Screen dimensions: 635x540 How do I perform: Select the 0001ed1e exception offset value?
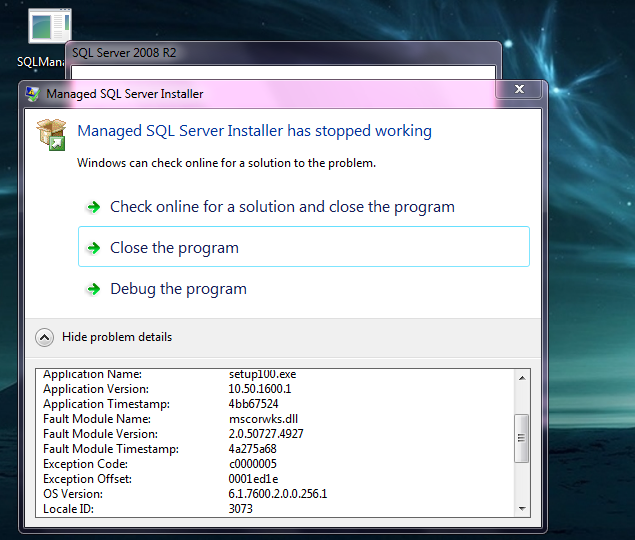253,479
